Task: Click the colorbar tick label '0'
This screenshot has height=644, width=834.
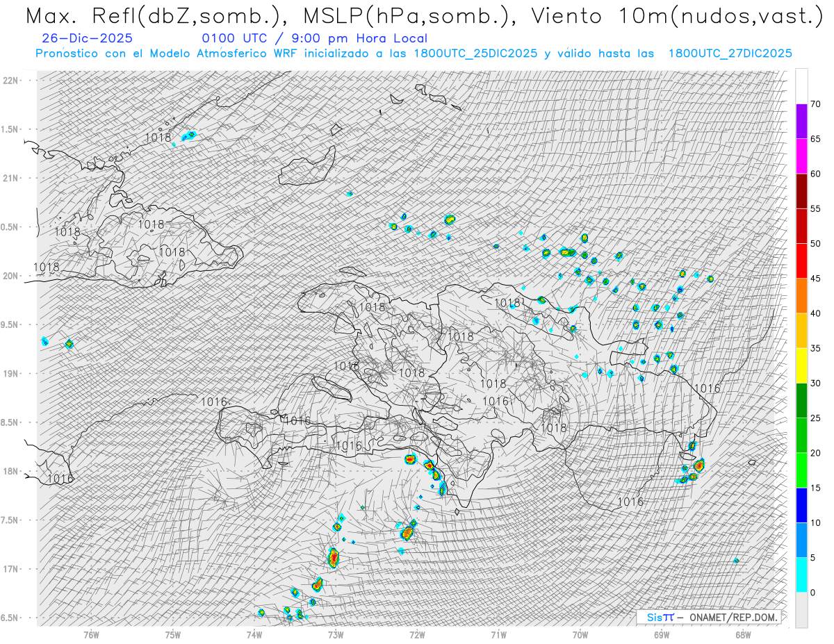Action: tap(812, 593)
